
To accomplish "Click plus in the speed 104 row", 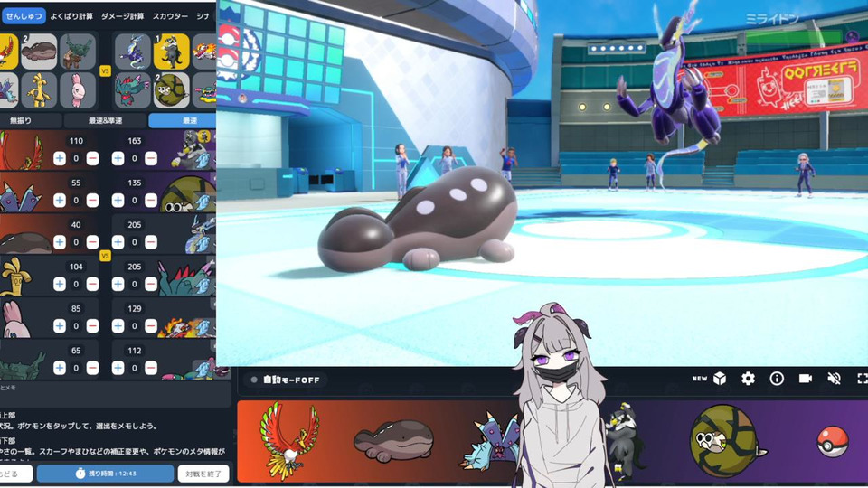I will click(60, 284).
